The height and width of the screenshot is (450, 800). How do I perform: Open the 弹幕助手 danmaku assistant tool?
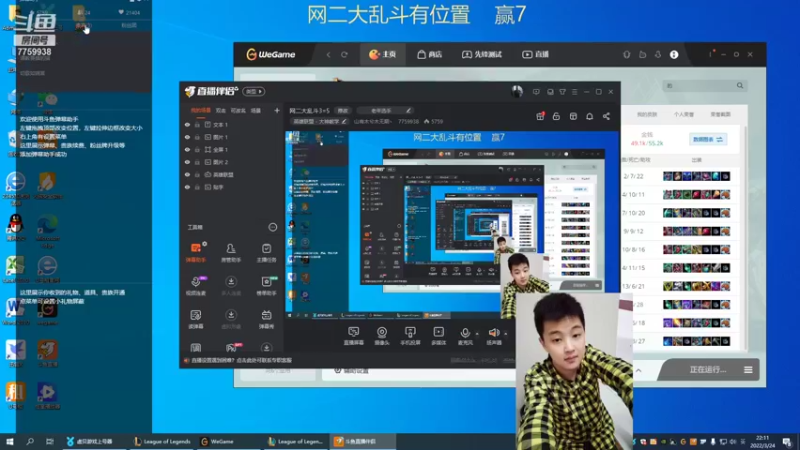tap(196, 252)
